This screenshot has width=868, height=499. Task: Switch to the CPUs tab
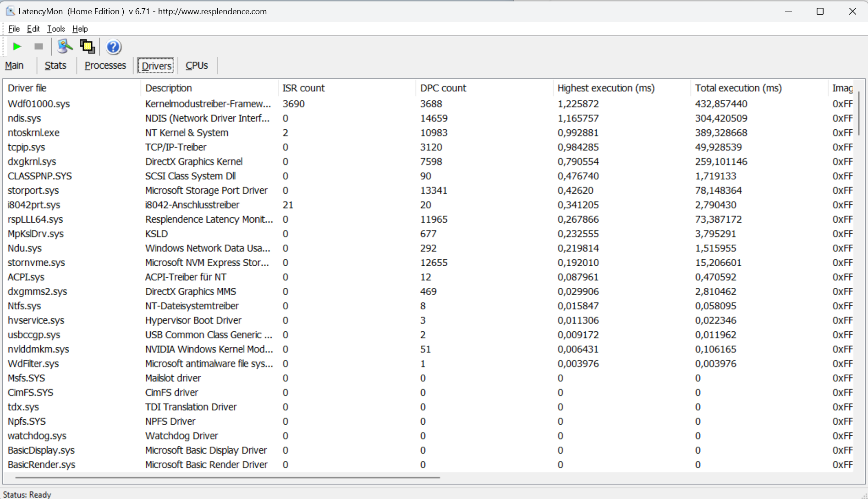(197, 66)
